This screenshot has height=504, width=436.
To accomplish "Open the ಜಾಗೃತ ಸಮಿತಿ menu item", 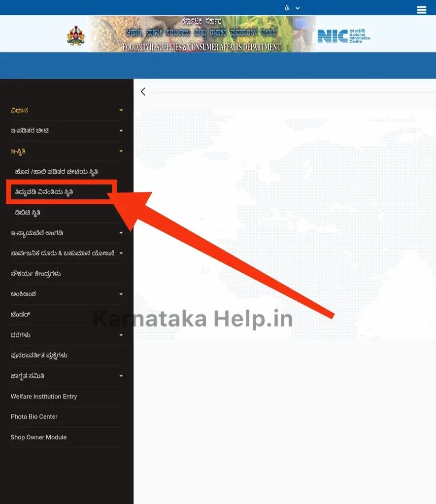I will point(28,376).
